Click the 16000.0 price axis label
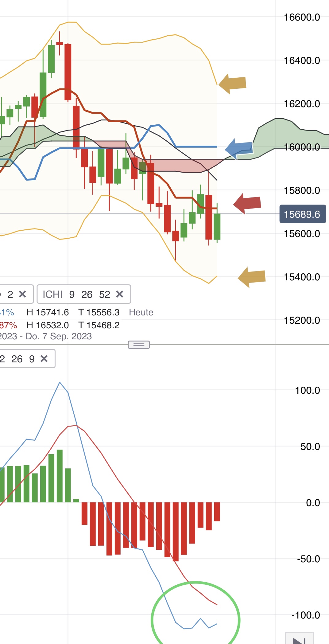Screen dimensions: 329x644 tap(302, 147)
